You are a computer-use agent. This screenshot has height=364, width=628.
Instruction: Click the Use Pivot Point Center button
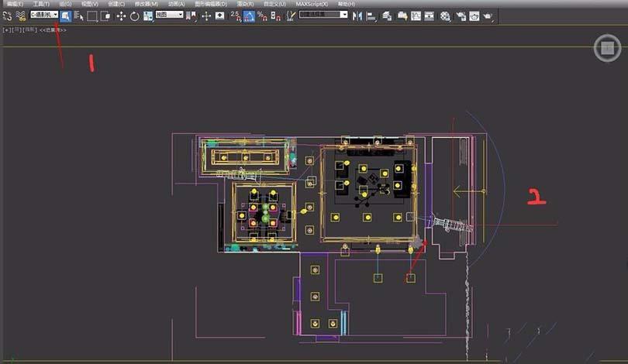192,16
